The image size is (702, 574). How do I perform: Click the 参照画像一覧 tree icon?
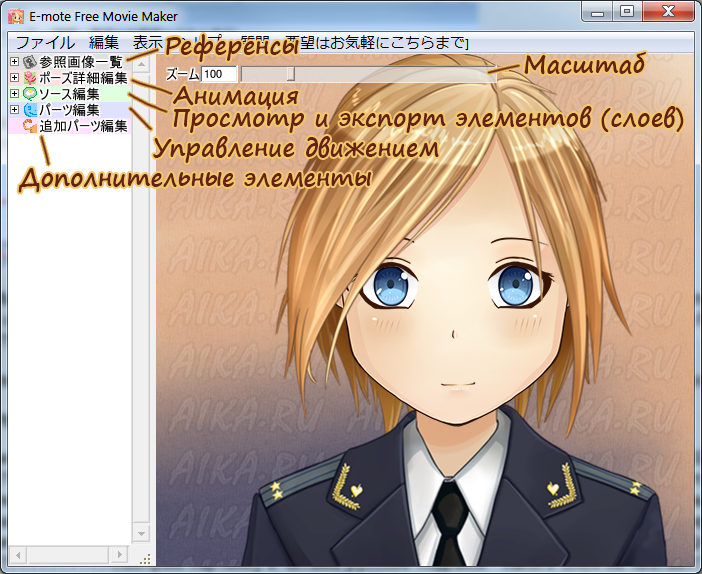(x=30, y=62)
